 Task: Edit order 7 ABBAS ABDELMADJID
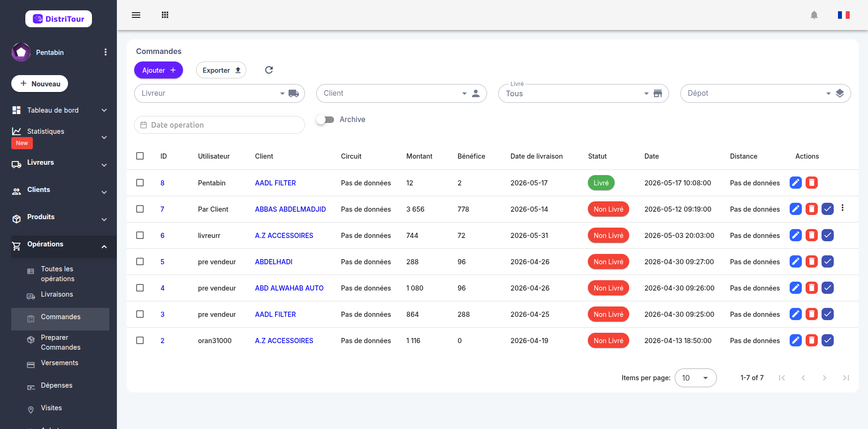[x=796, y=209]
